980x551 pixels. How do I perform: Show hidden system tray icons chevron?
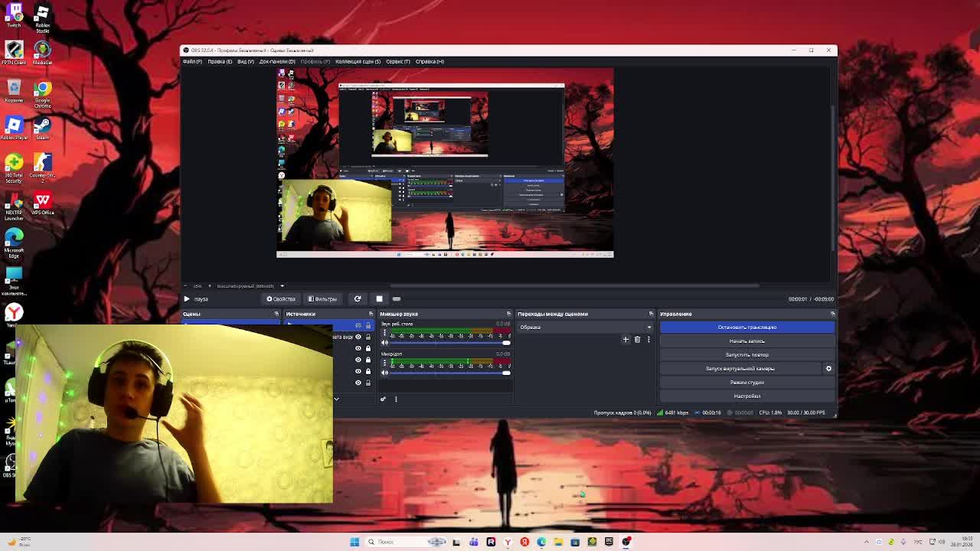(x=867, y=542)
